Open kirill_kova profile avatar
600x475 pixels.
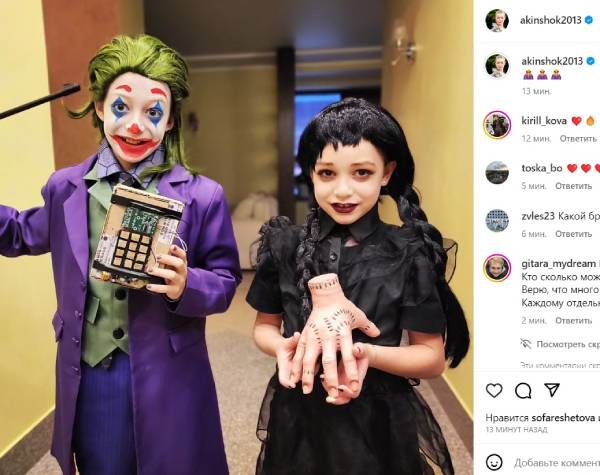[497, 124]
